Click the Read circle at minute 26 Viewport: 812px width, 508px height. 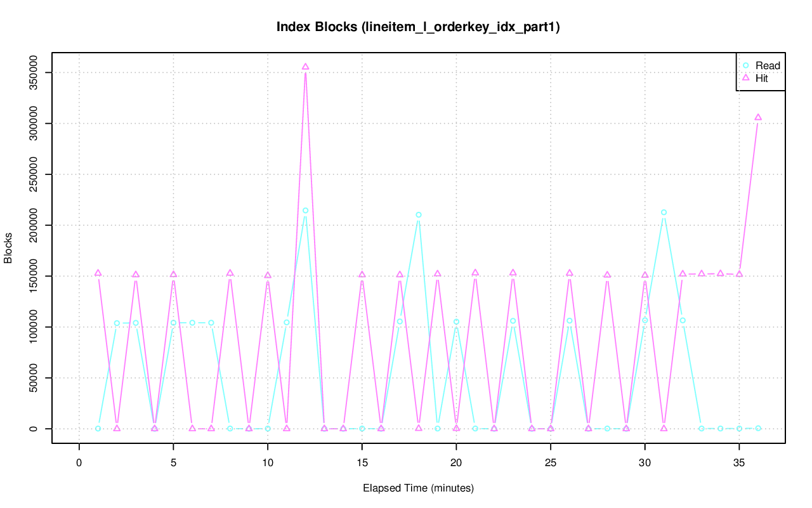pyautogui.click(x=570, y=321)
